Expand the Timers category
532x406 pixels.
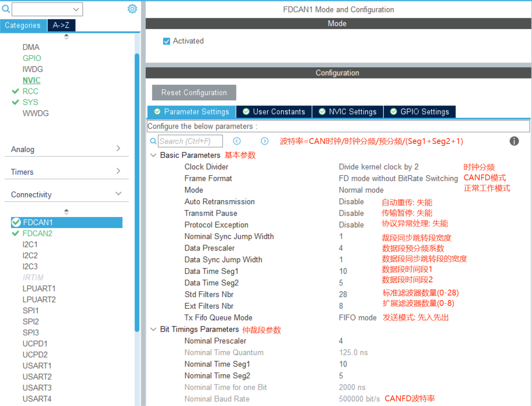[118, 171]
